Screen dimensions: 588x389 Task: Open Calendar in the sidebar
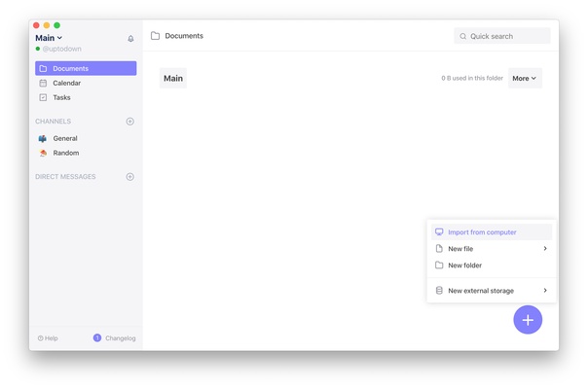(x=86, y=84)
